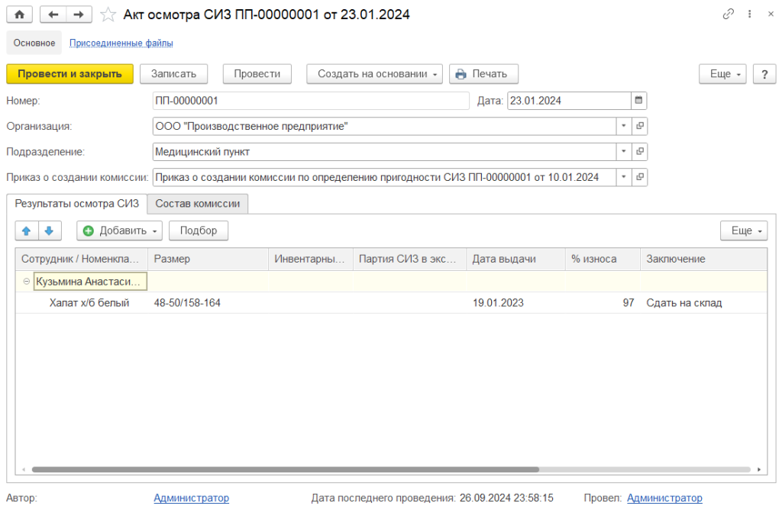Move row up with blue arrow
Screen dimensions: 782x532
coord(26,231)
